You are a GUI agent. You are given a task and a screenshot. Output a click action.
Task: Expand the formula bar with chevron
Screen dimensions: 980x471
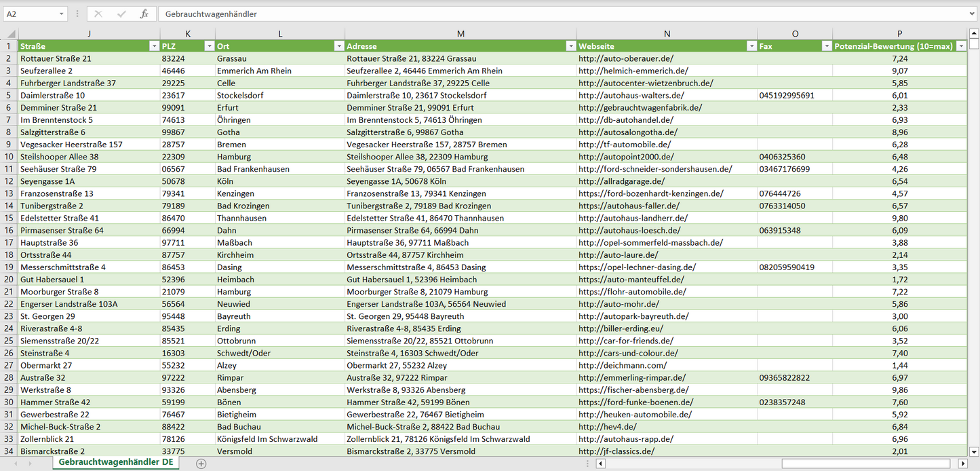tap(973, 14)
